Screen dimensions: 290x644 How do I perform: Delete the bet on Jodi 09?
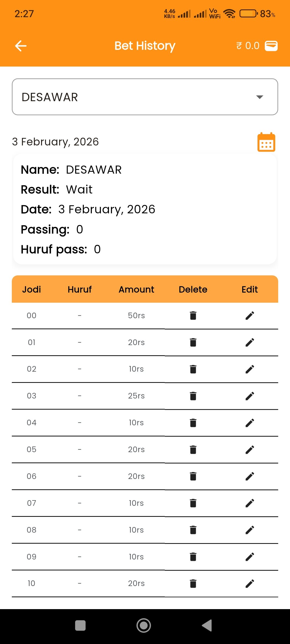pyautogui.click(x=193, y=557)
